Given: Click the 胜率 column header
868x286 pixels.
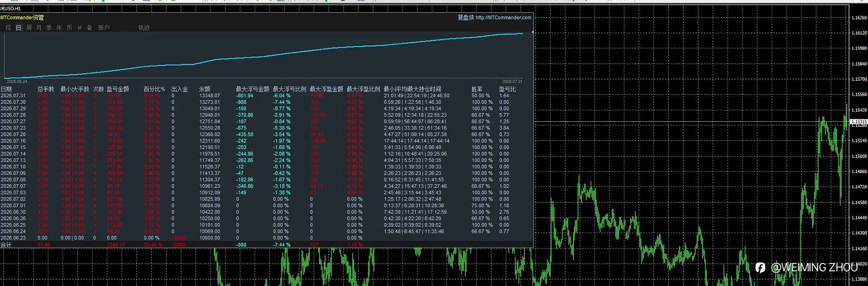Looking at the screenshot, I should pyautogui.click(x=477, y=89).
